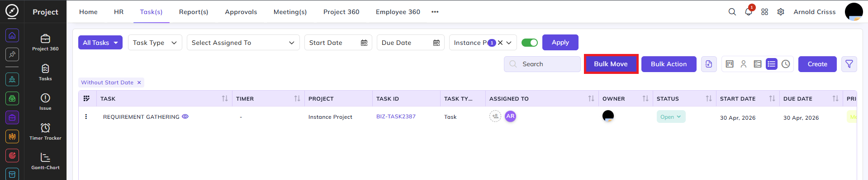Open Timer Tracker in the sidebar
The height and width of the screenshot is (180, 868).
click(45, 131)
